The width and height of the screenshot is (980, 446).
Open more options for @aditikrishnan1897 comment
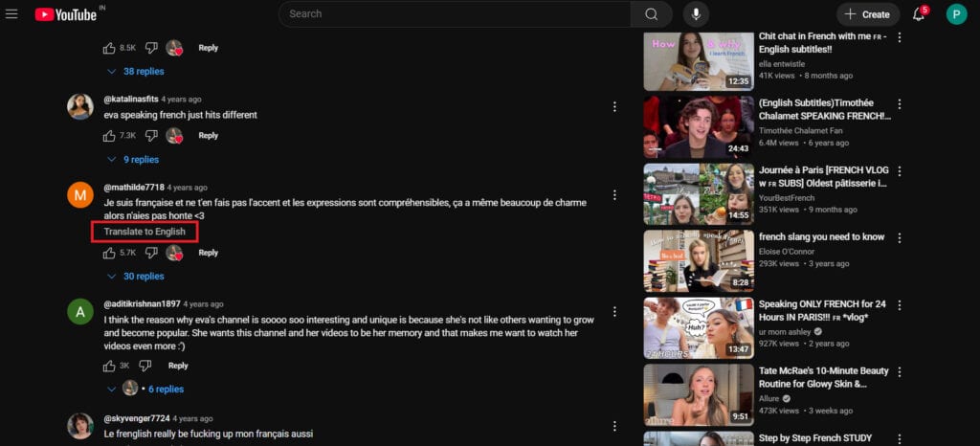pyautogui.click(x=614, y=311)
